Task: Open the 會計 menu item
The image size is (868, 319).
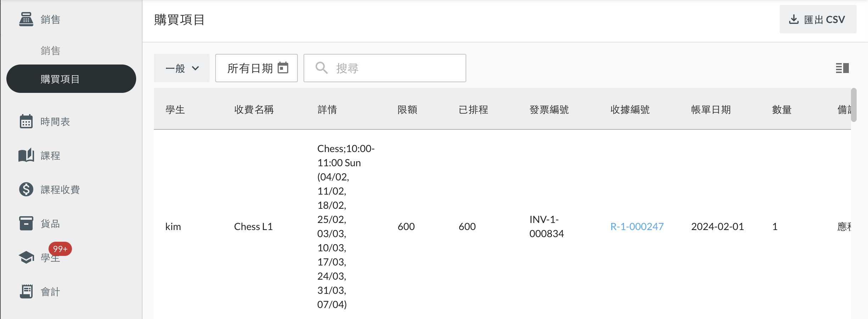Action: [50, 292]
